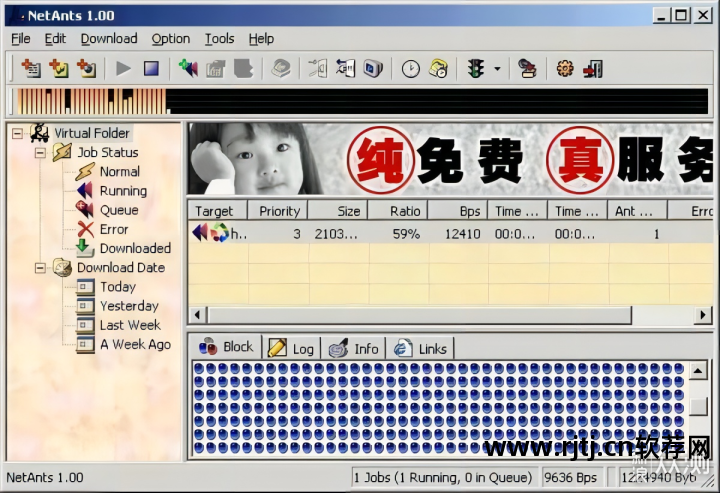Open settings via the gear toolbar icon
The image size is (720, 493).
pos(565,69)
